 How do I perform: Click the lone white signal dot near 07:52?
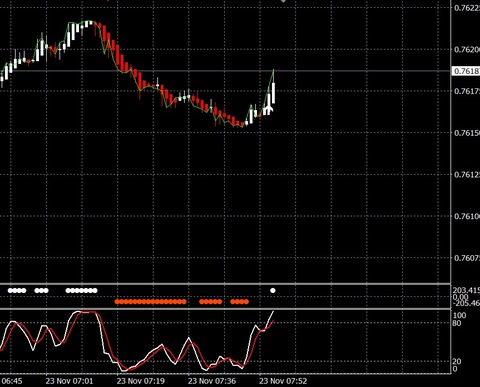tap(273, 291)
